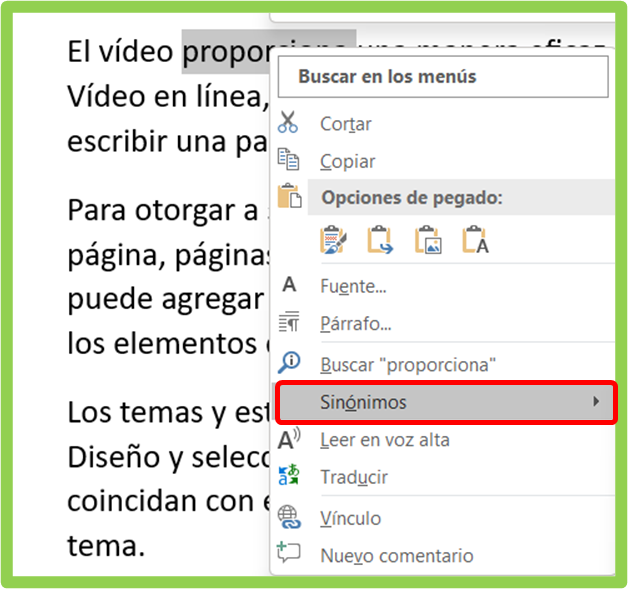The height and width of the screenshot is (589, 628).
Task: Click the text "Vídeo en línea,"
Action: pyautogui.click(x=168, y=97)
